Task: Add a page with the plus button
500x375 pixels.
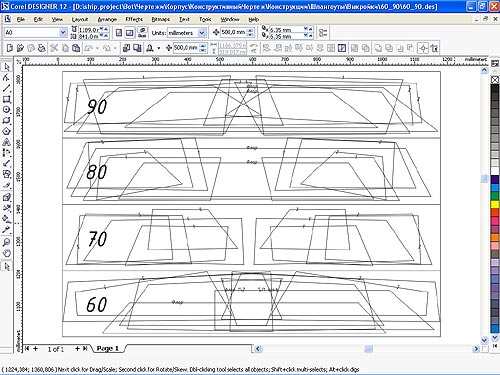Action: coord(35,349)
